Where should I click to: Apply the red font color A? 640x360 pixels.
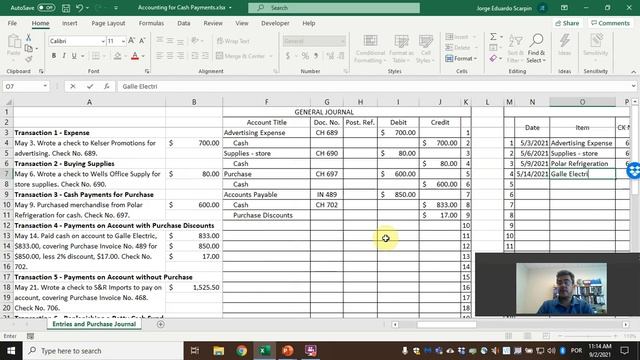tap(135, 56)
